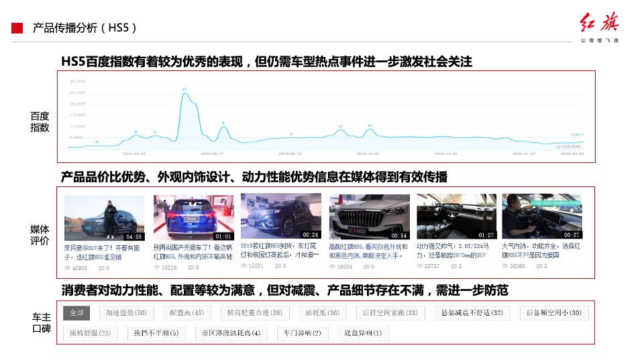This screenshot has width=644, height=362.
Task: Select the 全部 filter tab
Action: [76, 313]
